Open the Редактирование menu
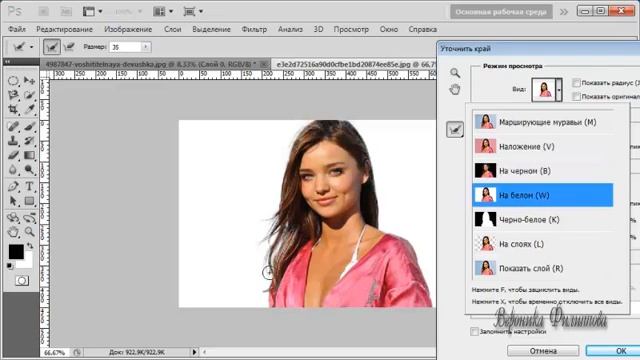 point(64,29)
